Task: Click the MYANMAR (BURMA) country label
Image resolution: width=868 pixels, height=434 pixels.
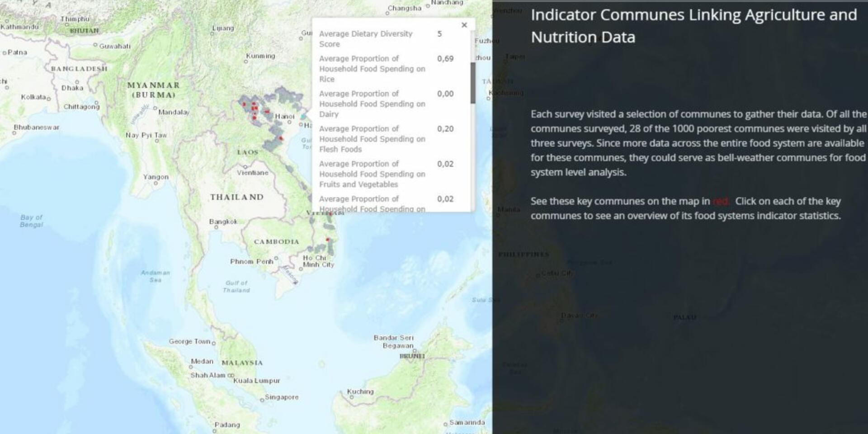Action: pos(153,90)
